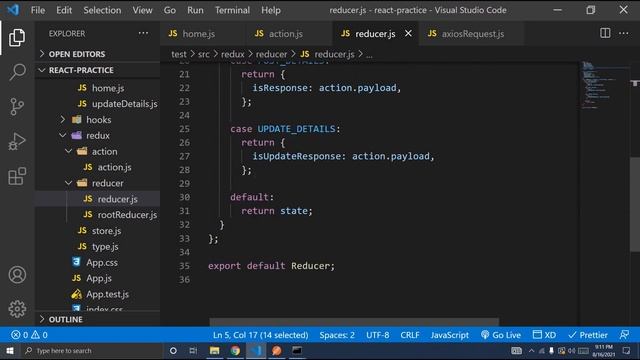
Task: Open Explorer Views and More Actions ellipsis
Action: point(143,33)
